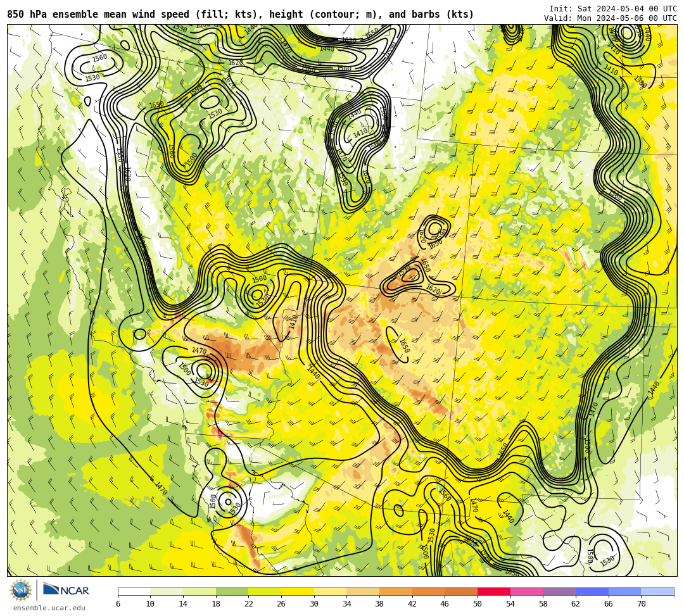Screen dimensions: 684x616
Task: Pick the purple 58–62 kts colorbar segment
Action: point(559,591)
